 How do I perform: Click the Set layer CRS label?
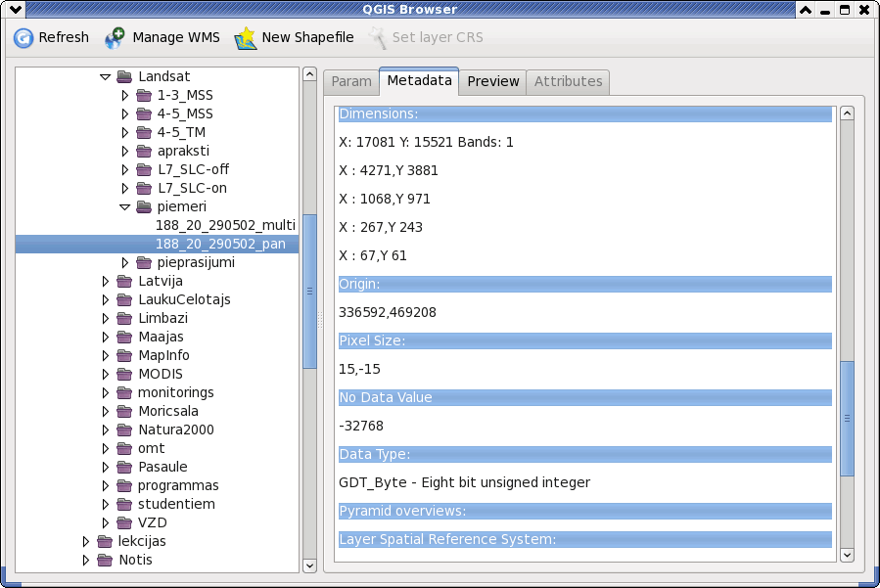pos(438,37)
